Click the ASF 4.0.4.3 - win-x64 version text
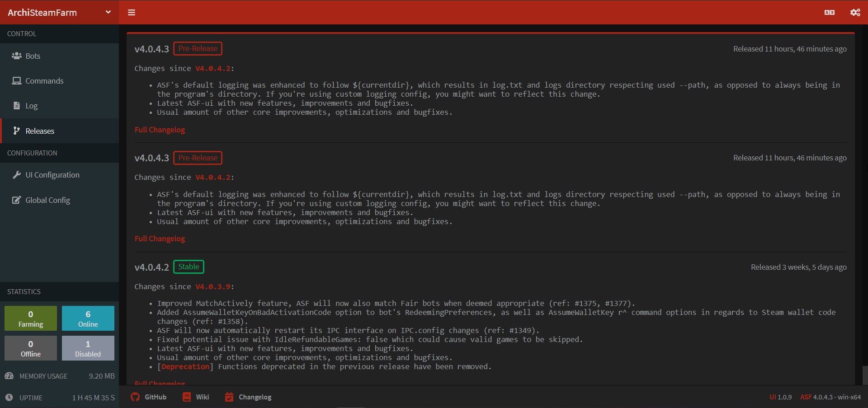Image resolution: width=868 pixels, height=408 pixels. click(x=830, y=397)
